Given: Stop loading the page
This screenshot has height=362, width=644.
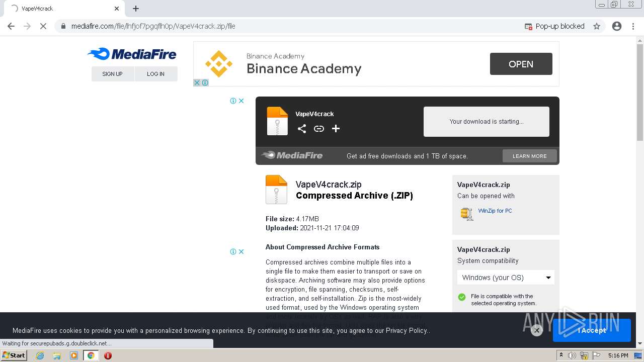Looking at the screenshot, I should coord(43,26).
